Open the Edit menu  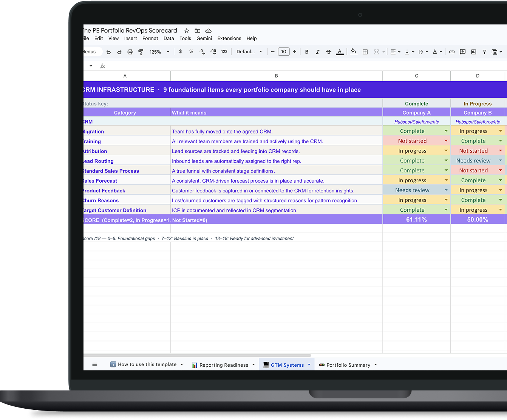[99, 39]
